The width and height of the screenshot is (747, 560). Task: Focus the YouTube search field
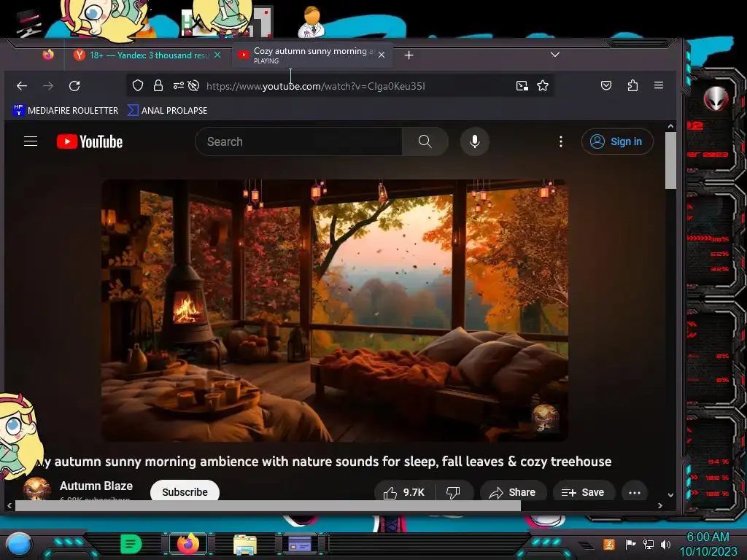[x=299, y=141]
